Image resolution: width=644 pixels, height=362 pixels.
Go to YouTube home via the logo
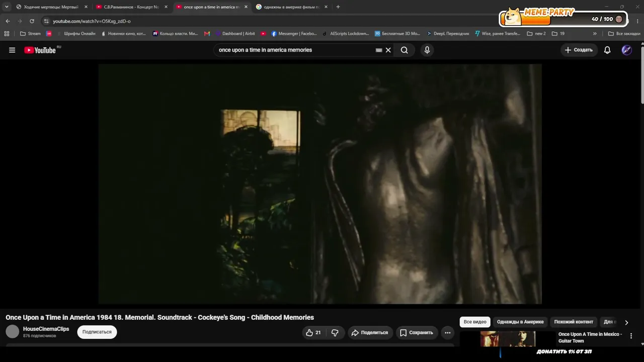40,50
